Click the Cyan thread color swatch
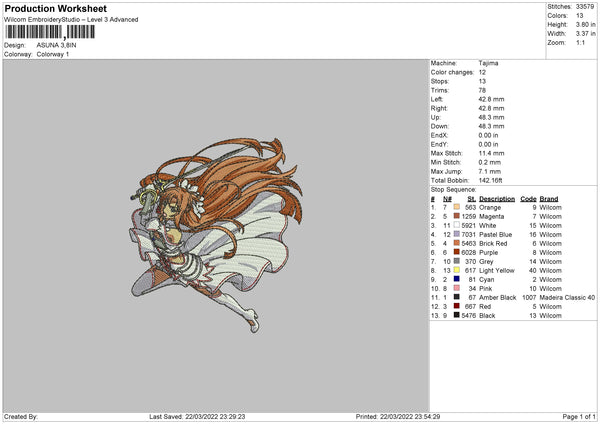This screenshot has height=424, width=600. [457, 279]
